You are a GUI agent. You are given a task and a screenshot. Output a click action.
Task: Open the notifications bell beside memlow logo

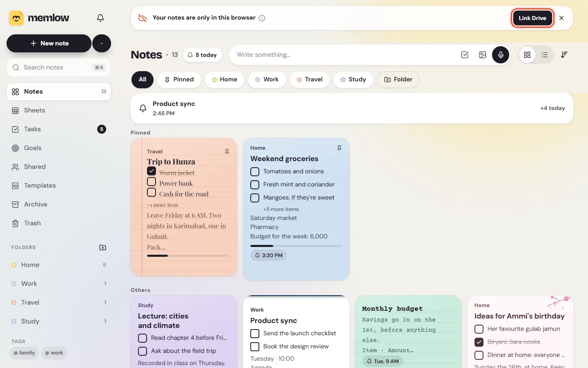[100, 18]
